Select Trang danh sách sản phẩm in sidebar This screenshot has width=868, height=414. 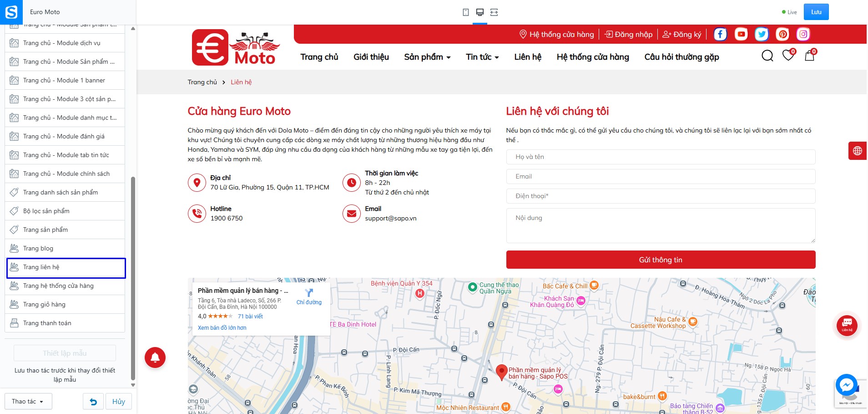click(x=65, y=192)
